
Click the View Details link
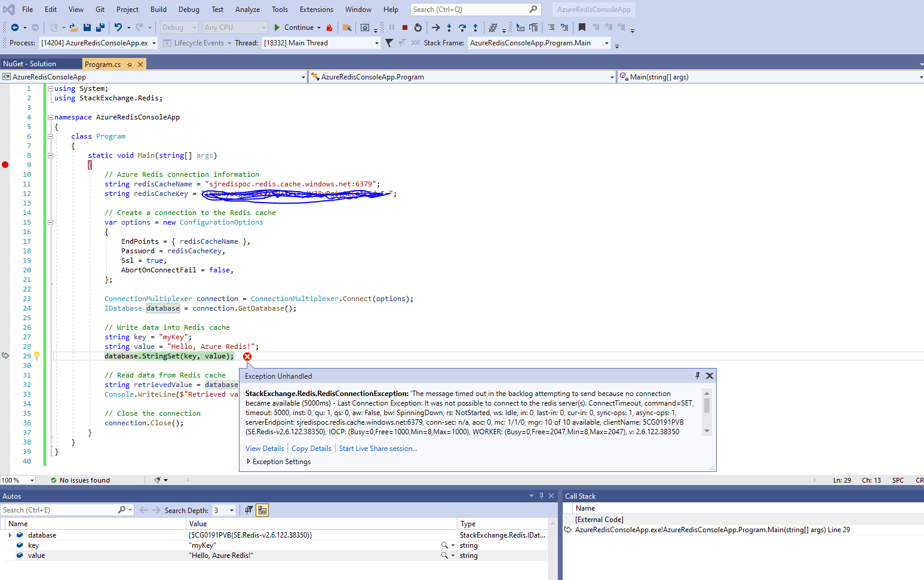(265, 449)
